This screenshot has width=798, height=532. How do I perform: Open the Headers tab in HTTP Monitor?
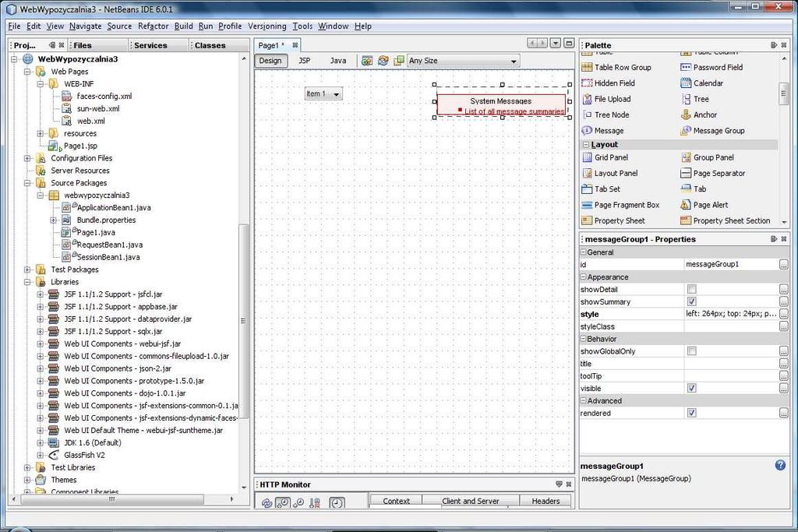(546, 501)
